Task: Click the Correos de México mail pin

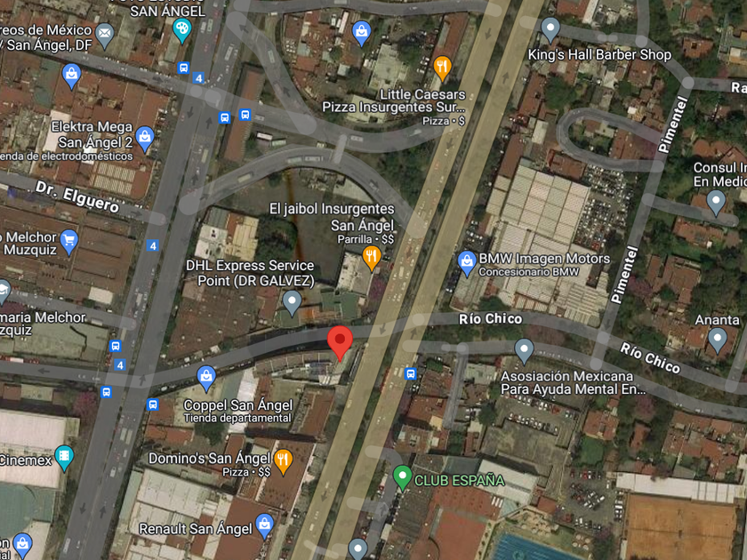Action: tap(104, 36)
